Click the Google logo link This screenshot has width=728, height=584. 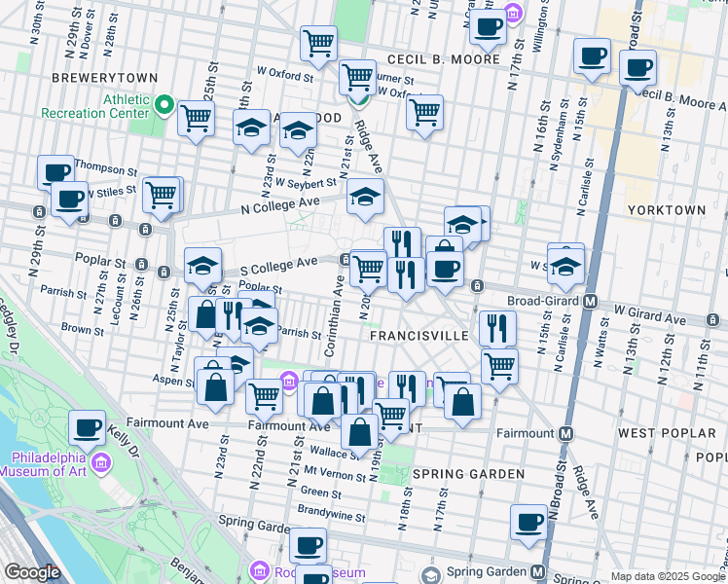32,572
